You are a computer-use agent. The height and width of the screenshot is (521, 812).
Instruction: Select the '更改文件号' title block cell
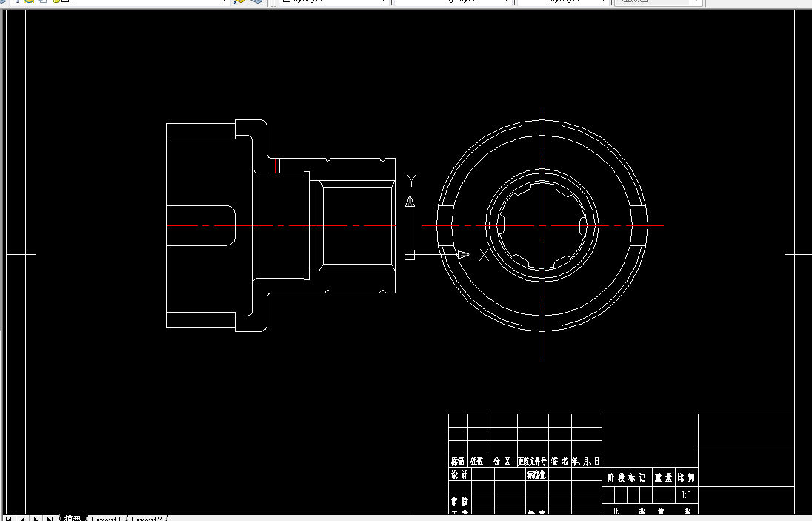click(x=533, y=461)
